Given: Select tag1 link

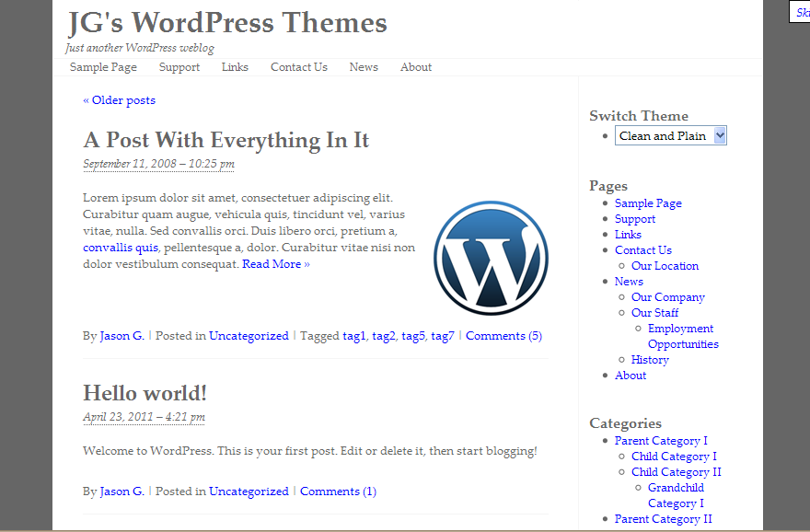Looking at the screenshot, I should tap(353, 336).
